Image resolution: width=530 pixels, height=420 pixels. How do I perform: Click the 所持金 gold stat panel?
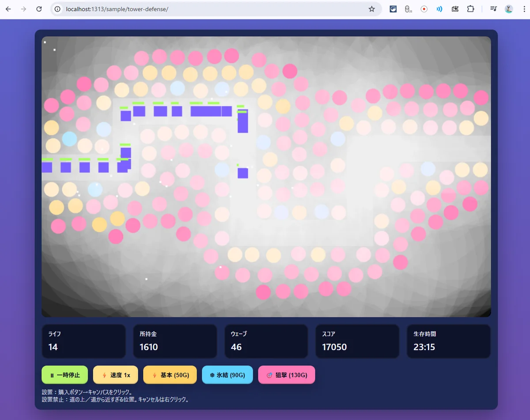[x=175, y=341]
